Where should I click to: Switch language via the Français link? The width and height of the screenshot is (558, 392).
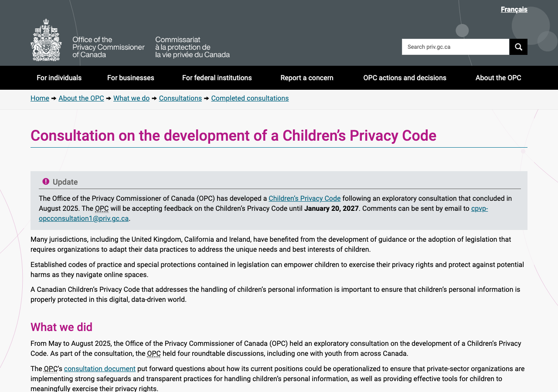pos(514,10)
